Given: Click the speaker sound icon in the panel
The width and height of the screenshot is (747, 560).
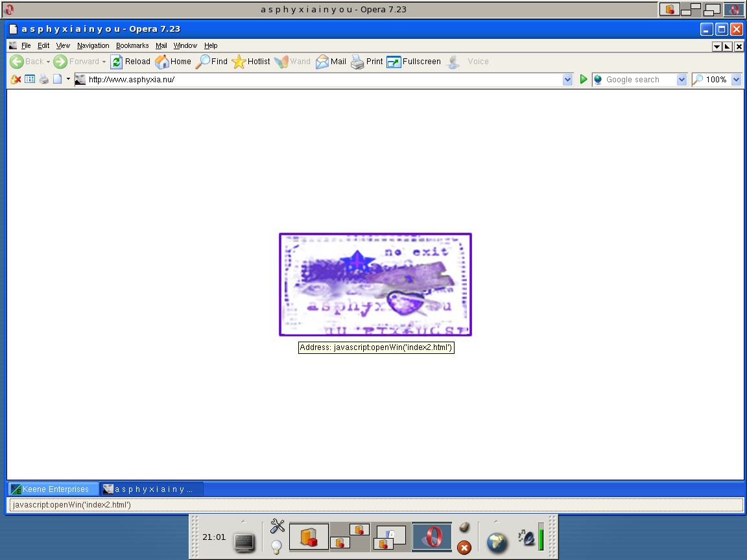Looking at the screenshot, I should tap(527, 537).
